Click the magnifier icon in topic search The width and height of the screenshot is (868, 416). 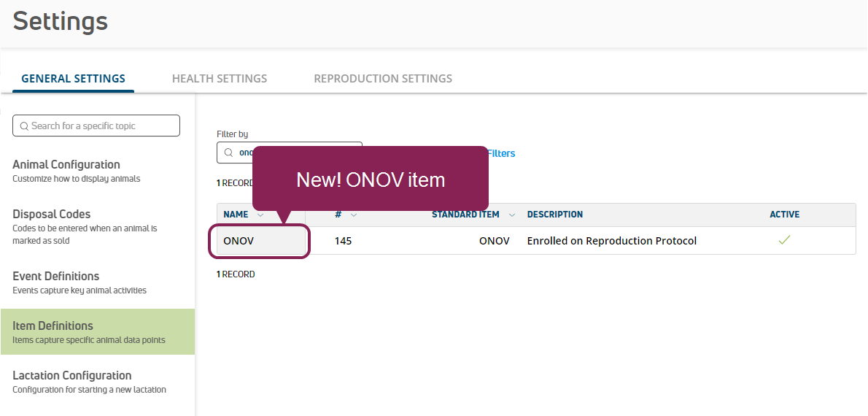point(24,126)
